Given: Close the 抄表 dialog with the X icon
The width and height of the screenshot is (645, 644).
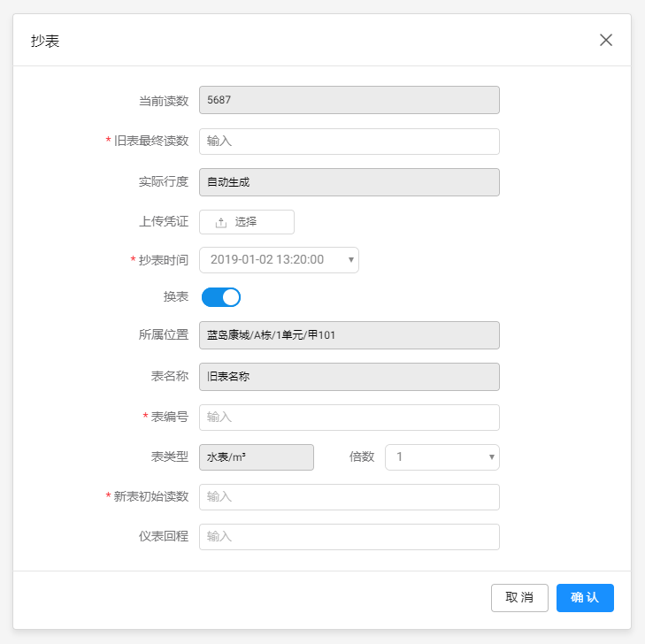Looking at the screenshot, I should [x=606, y=40].
